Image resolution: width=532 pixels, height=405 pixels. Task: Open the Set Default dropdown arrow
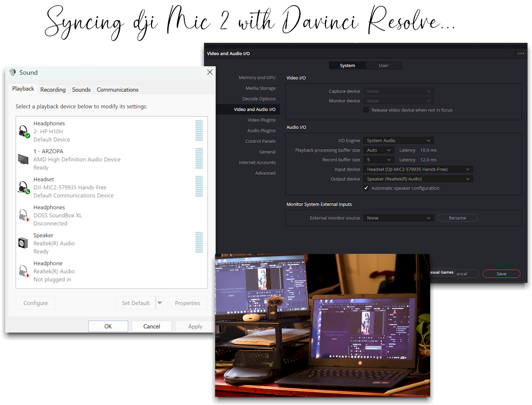(159, 303)
